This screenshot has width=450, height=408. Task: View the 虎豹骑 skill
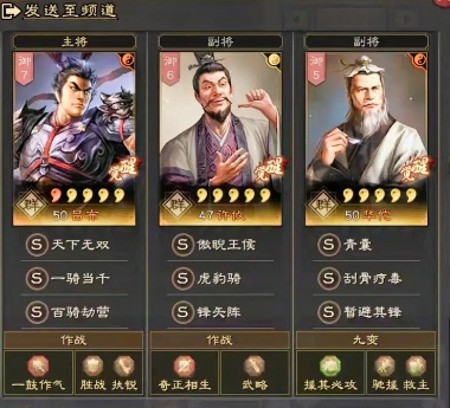220,278
